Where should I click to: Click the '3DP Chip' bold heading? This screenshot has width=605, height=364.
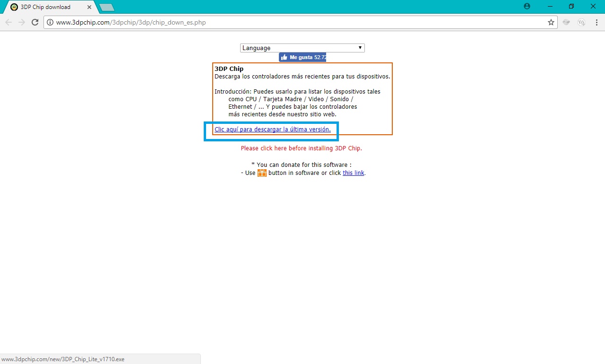pyautogui.click(x=229, y=69)
